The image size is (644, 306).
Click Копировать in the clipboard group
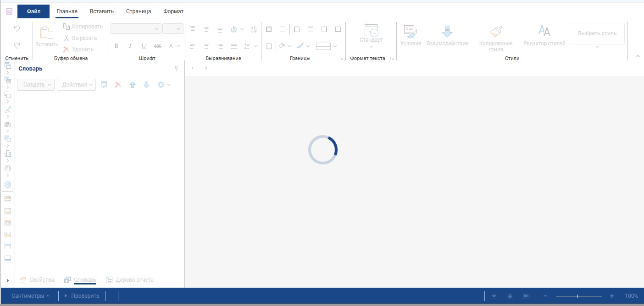(x=83, y=27)
